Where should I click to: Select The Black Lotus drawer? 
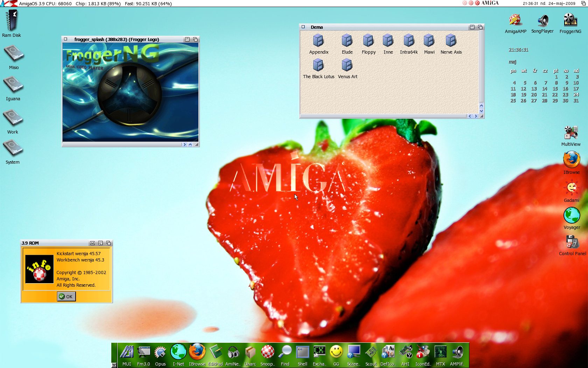[318, 68]
